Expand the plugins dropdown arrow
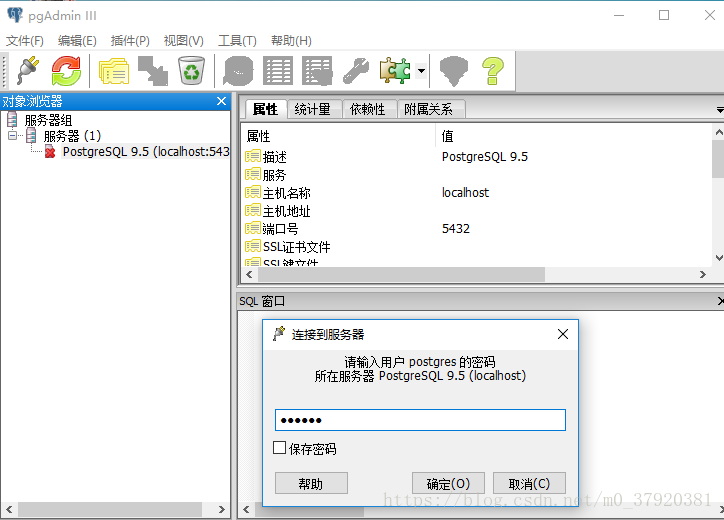The height and width of the screenshot is (520, 724). click(x=421, y=71)
